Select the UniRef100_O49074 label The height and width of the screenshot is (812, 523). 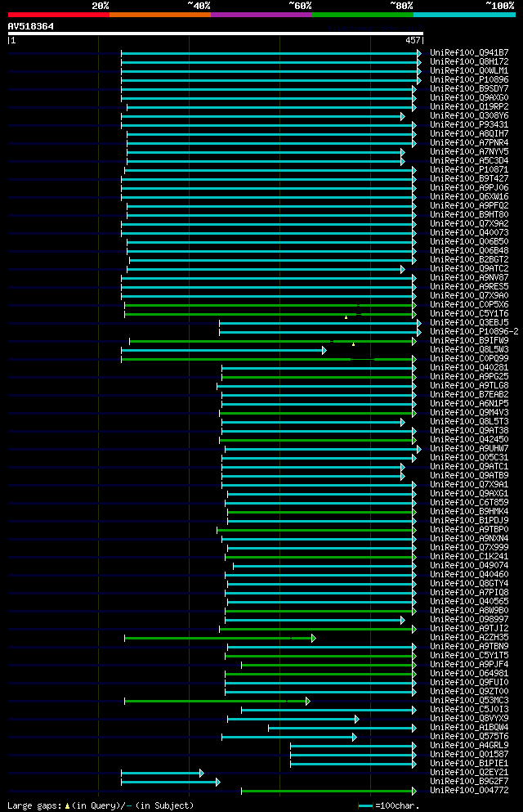pyautogui.click(x=469, y=566)
